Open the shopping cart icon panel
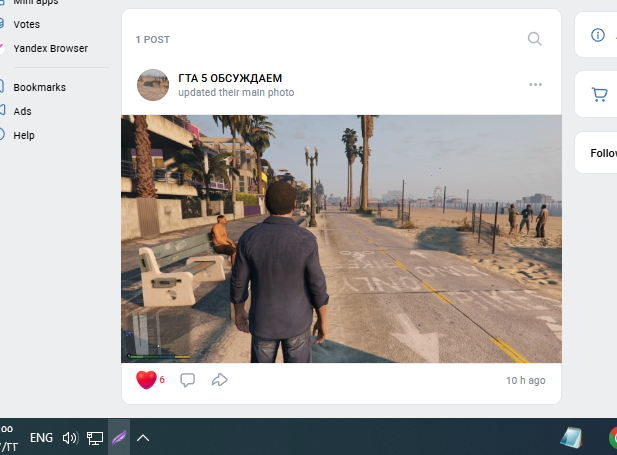 (599, 94)
